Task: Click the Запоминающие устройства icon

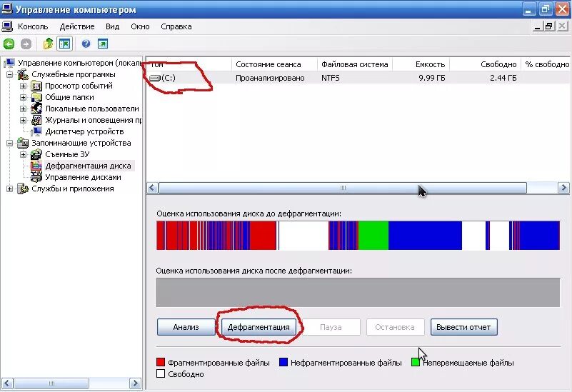Action: coord(23,143)
